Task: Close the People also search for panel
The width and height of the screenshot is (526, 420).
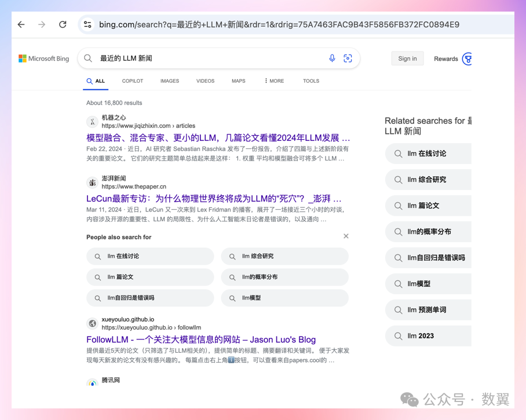Action: (x=346, y=236)
